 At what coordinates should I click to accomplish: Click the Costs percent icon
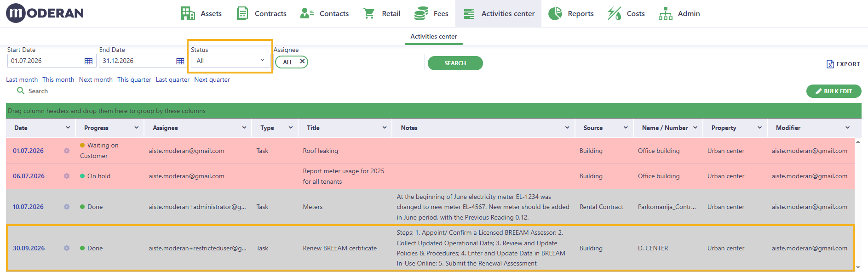click(614, 13)
